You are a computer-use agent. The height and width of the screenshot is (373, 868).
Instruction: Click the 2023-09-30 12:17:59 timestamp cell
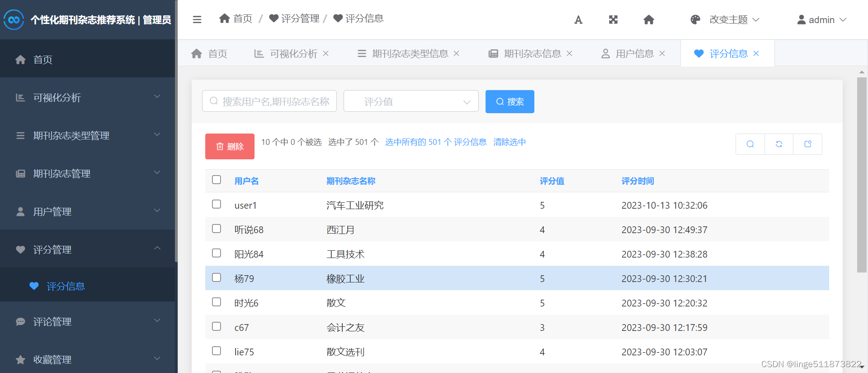click(664, 328)
